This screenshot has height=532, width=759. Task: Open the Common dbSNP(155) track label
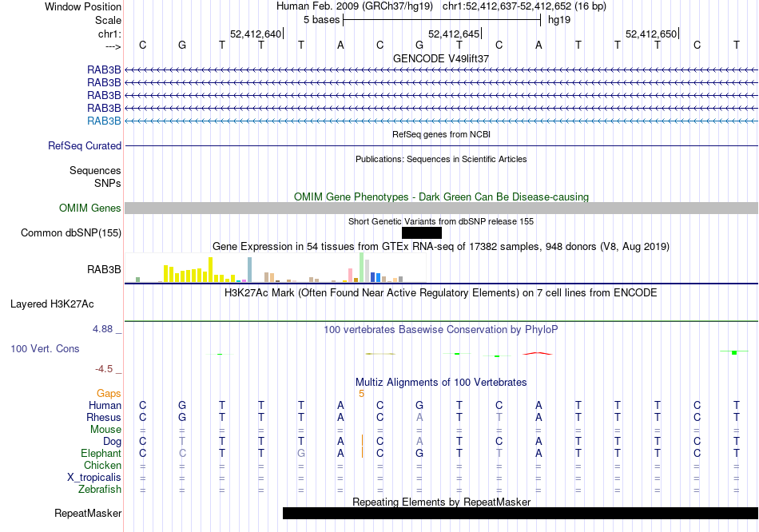[70, 232]
